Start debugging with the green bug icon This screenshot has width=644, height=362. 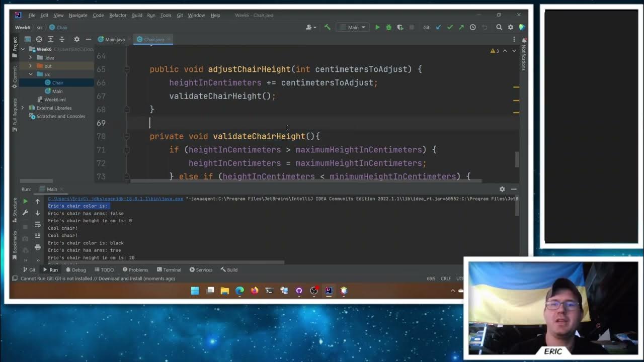click(x=389, y=27)
